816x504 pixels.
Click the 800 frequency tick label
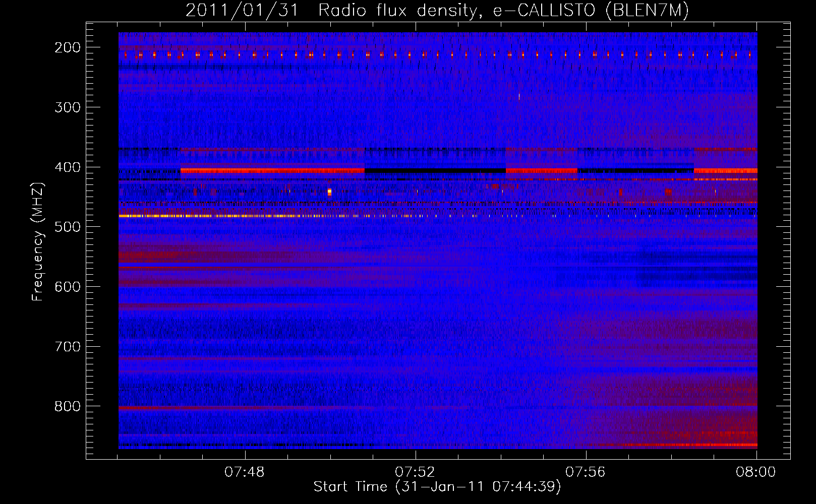click(67, 406)
